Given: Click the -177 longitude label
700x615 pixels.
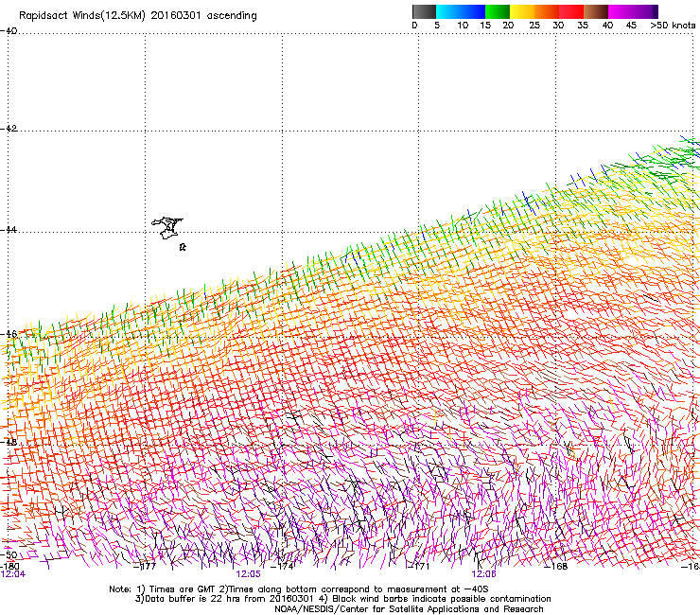Looking at the screenshot, I should coord(145,567).
